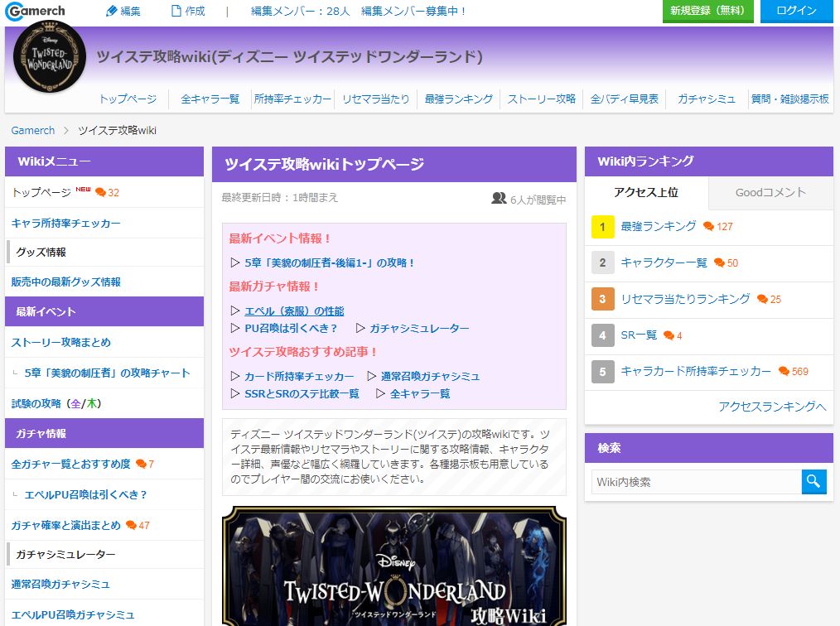
Task: Click the blue ログイン button
Action: pos(796,11)
